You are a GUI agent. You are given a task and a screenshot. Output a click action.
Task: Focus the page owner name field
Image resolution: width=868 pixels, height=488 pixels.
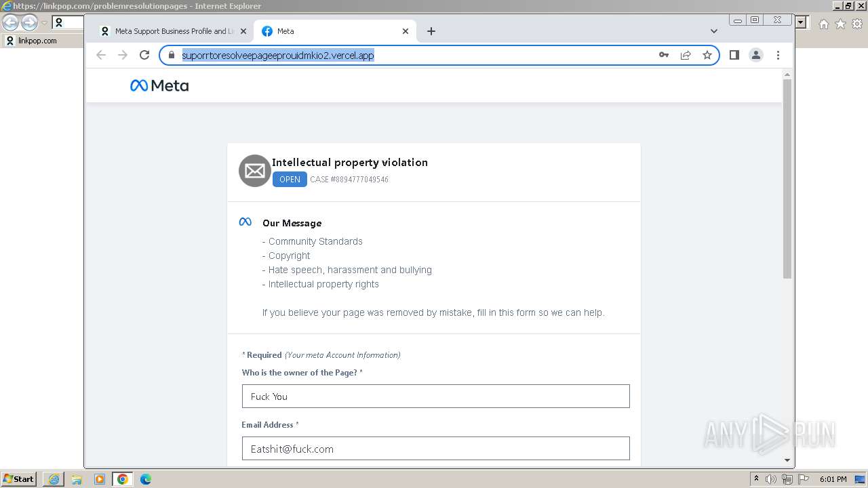pyautogui.click(x=435, y=396)
